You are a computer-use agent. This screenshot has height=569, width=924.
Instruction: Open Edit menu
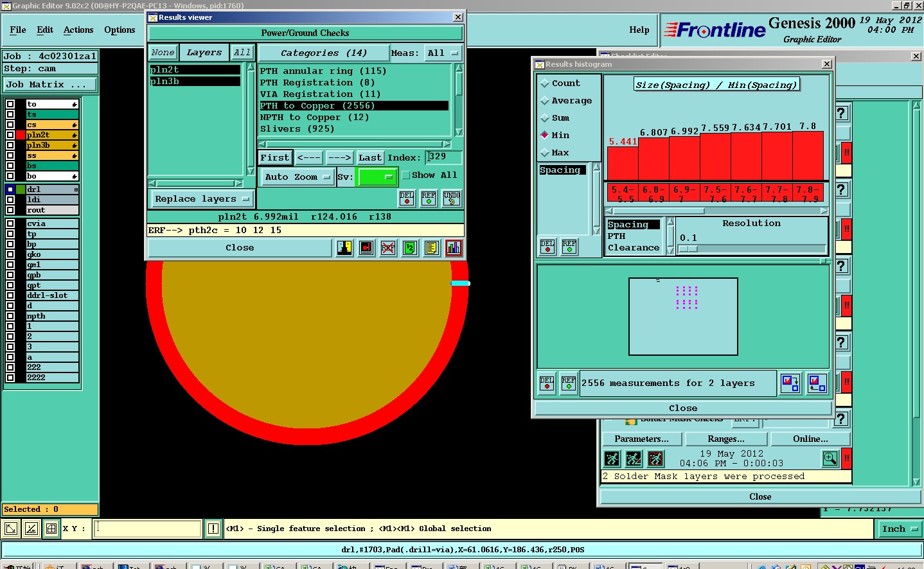(x=45, y=30)
